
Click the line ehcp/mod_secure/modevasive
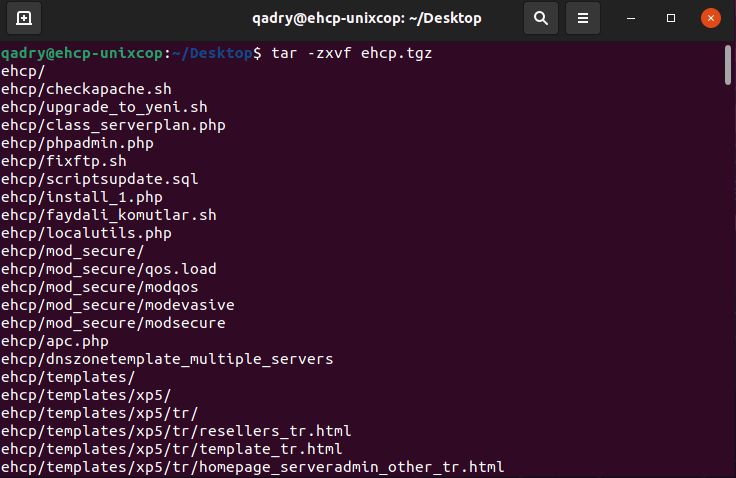click(118, 305)
